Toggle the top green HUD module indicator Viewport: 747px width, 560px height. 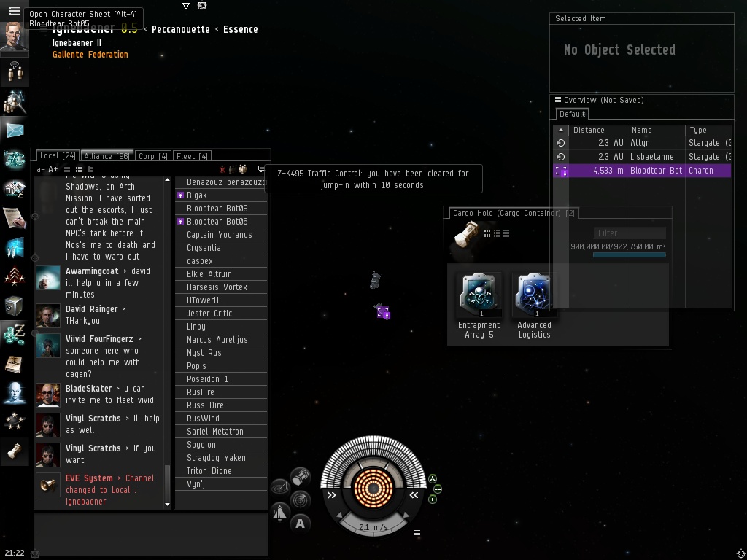click(x=433, y=478)
